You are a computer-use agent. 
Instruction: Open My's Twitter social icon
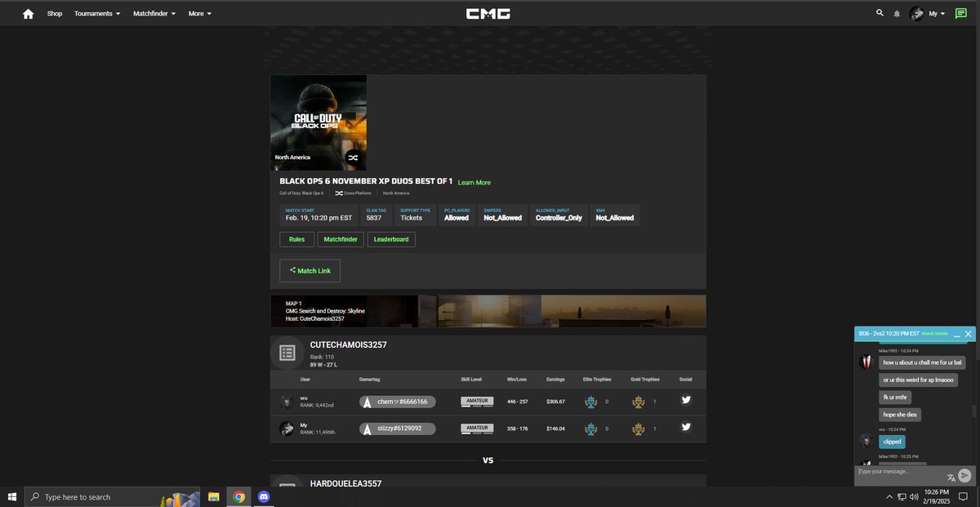tap(686, 427)
